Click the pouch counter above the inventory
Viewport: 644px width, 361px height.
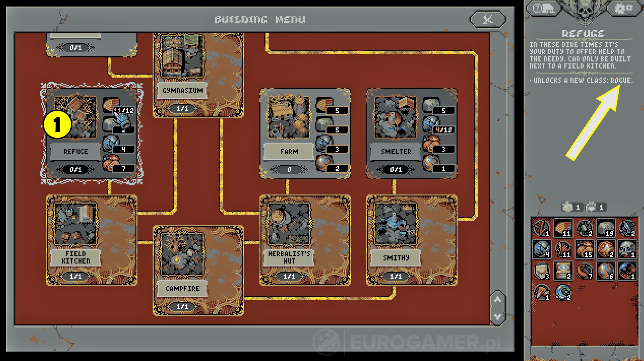pyautogui.click(x=572, y=207)
